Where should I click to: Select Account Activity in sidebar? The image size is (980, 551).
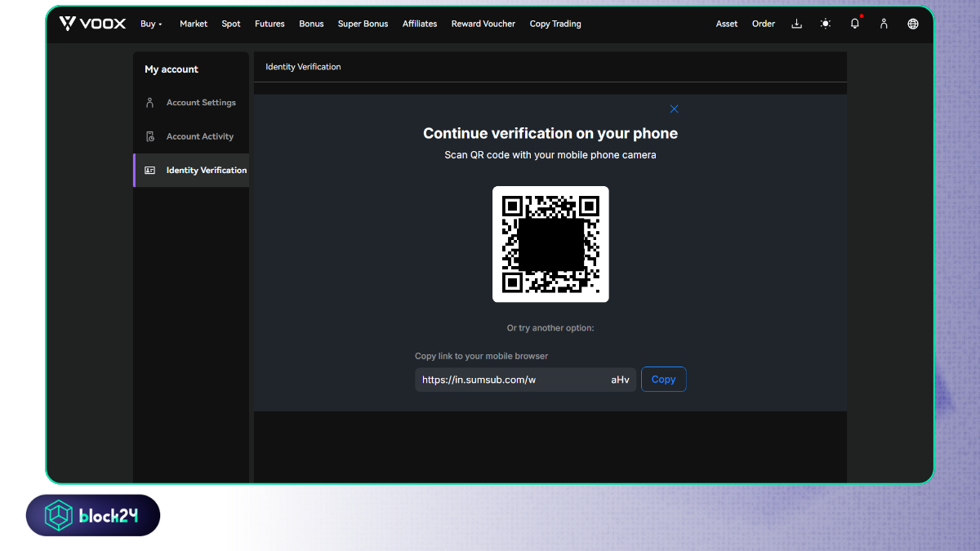(x=191, y=136)
